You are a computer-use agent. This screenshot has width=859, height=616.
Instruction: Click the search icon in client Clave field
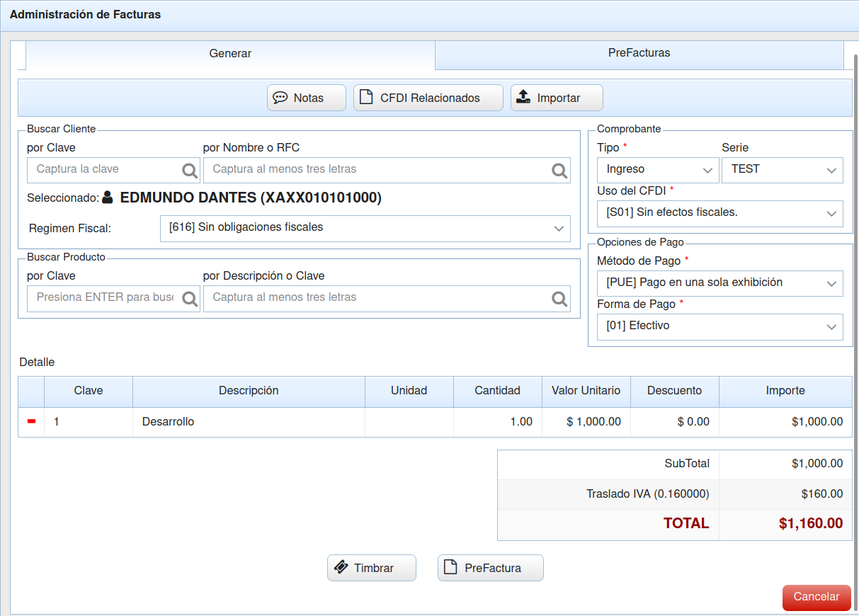click(190, 171)
